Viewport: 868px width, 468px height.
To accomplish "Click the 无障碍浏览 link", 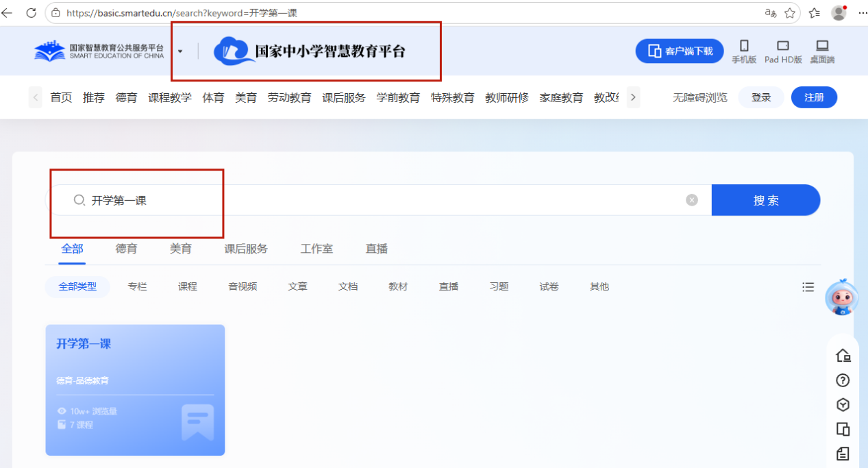I will tap(699, 97).
